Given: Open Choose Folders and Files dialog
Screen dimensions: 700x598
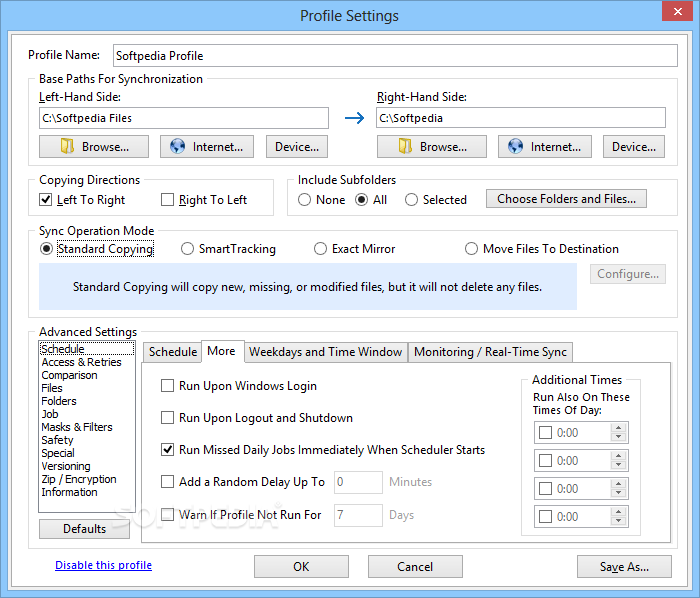Looking at the screenshot, I should click(x=567, y=199).
